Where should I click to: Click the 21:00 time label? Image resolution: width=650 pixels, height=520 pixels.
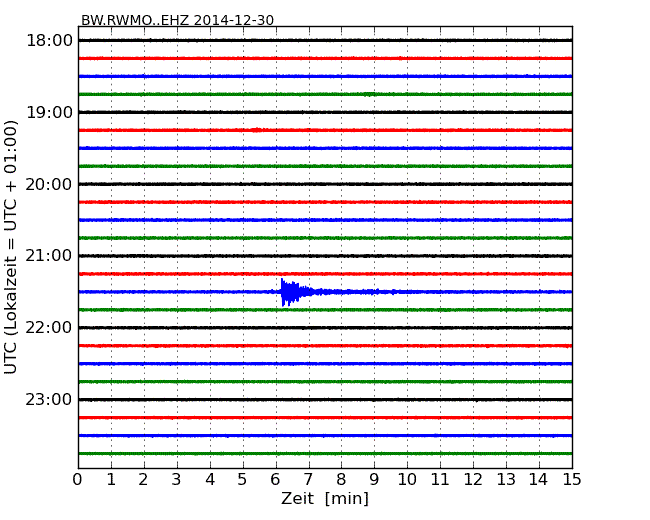(x=49, y=256)
